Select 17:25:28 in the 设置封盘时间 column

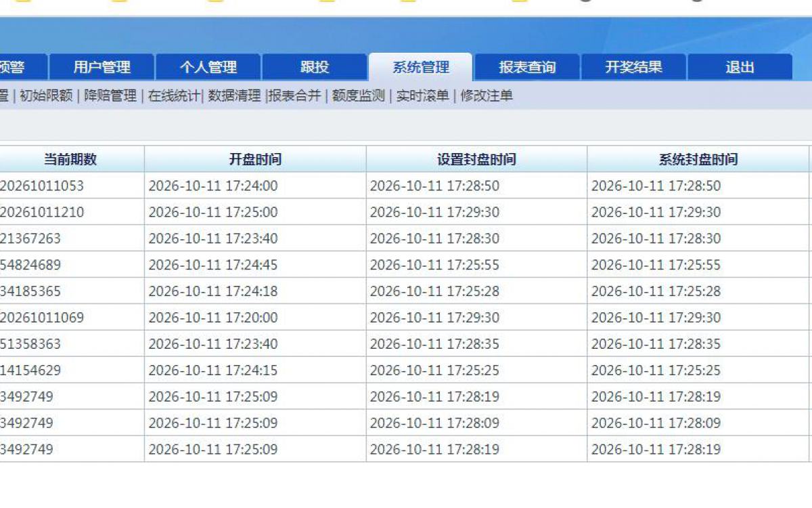[434, 291]
